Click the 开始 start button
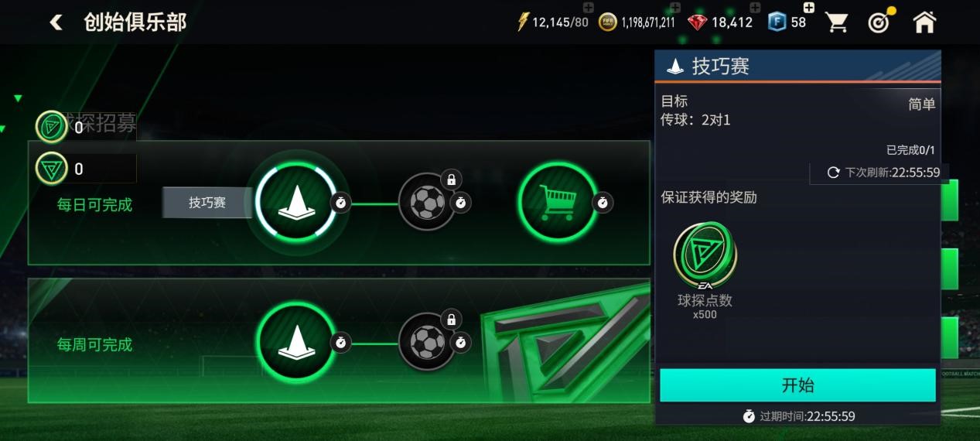Viewport: 980px width, 441px height. click(797, 385)
